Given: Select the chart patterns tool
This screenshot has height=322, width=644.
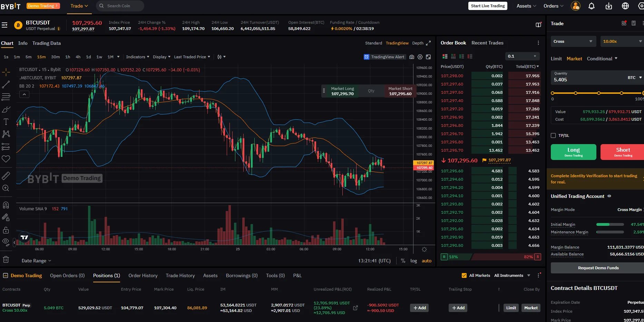Looking at the screenshot, I should tap(6, 134).
